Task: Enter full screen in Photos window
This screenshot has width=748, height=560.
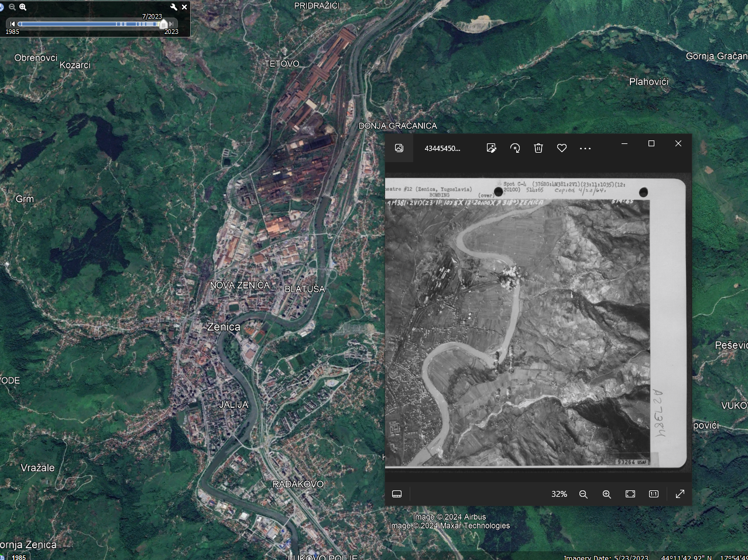Action: (680, 494)
